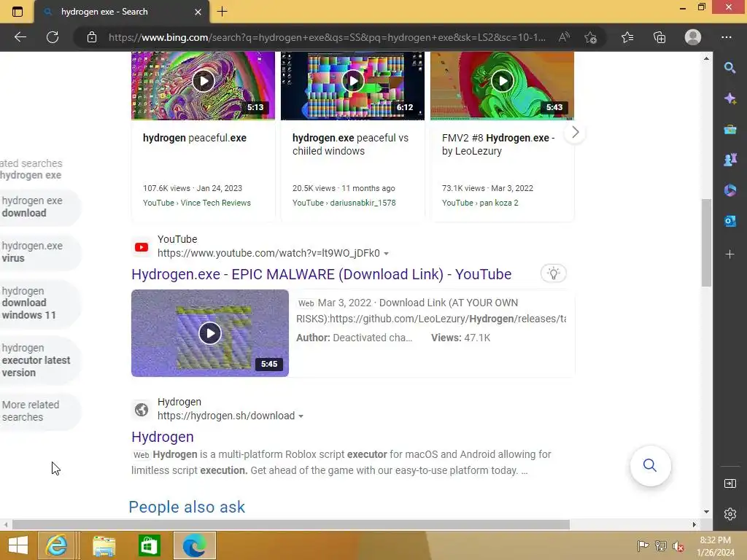Click the lightbulb insights button
747x560 pixels.
coord(553,273)
